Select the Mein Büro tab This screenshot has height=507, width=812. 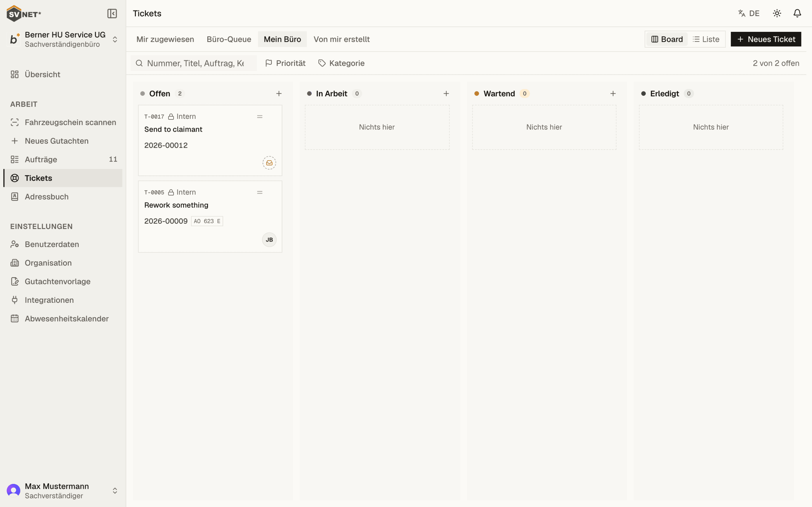[x=282, y=39]
